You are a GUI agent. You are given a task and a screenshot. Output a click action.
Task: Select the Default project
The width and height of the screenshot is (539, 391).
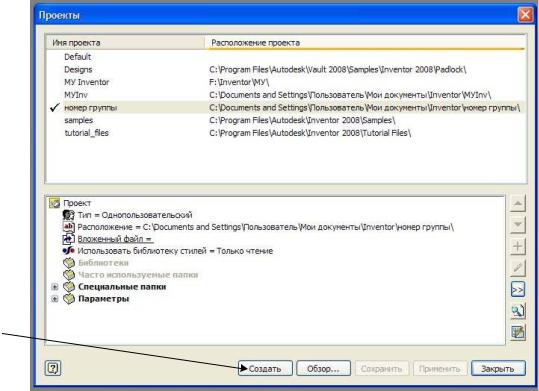78,56
